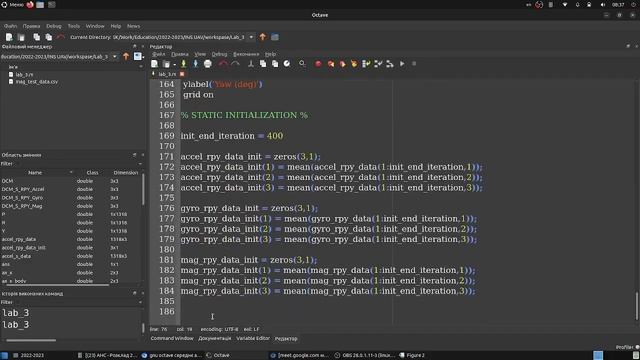Cut icon in editor toolbar

[x=251, y=64]
